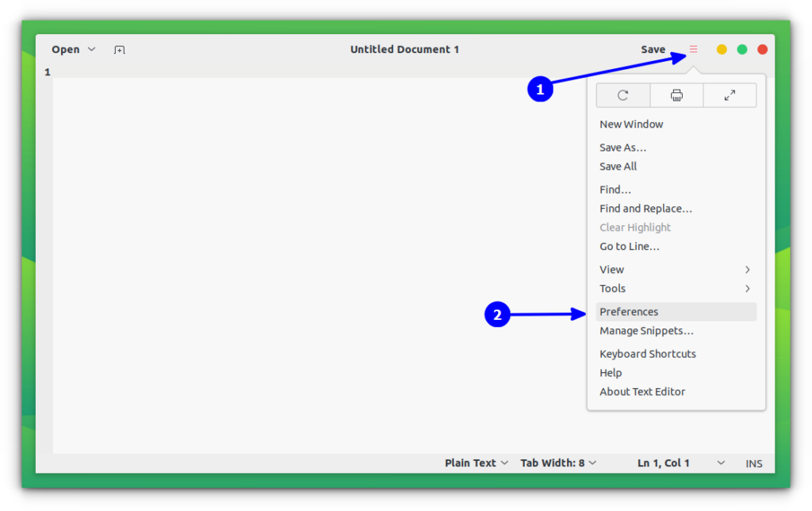Toggle INS insert mode indicator
This screenshot has height=511, width=812.
(753, 463)
